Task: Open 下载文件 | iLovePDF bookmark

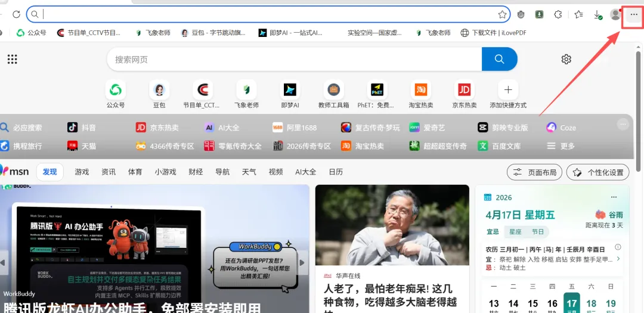Action: coord(493,33)
